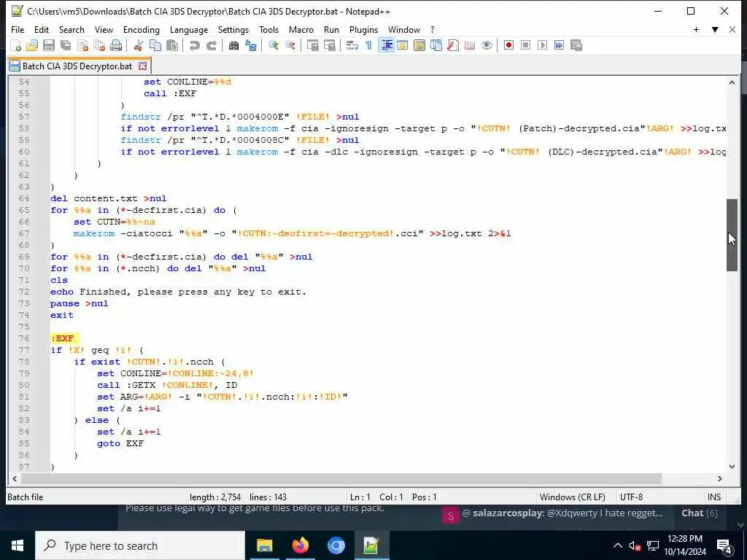The height and width of the screenshot is (560, 747).
Task: Open Find with the binoculars icon
Action: pos(233,45)
